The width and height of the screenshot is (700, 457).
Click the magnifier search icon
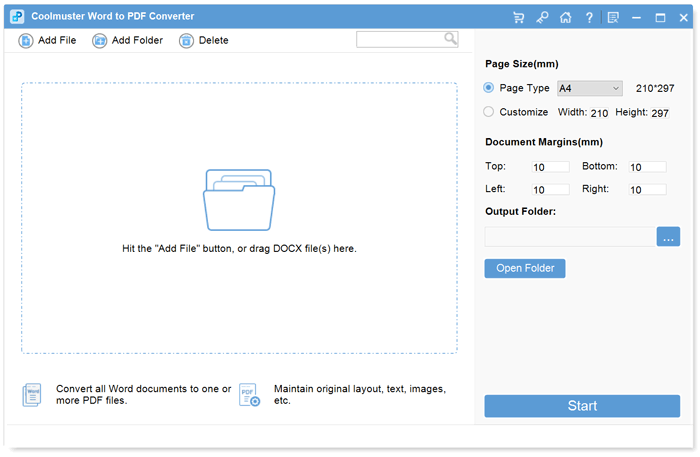[x=450, y=39]
